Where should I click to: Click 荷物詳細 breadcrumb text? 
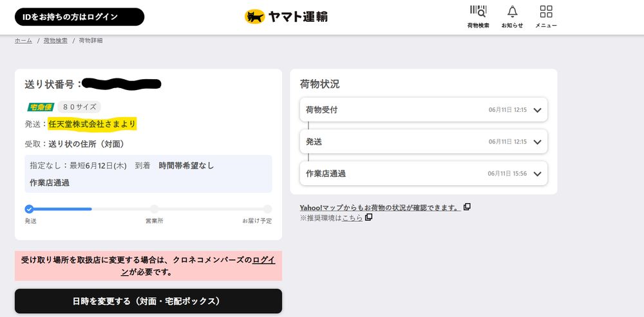[91, 41]
